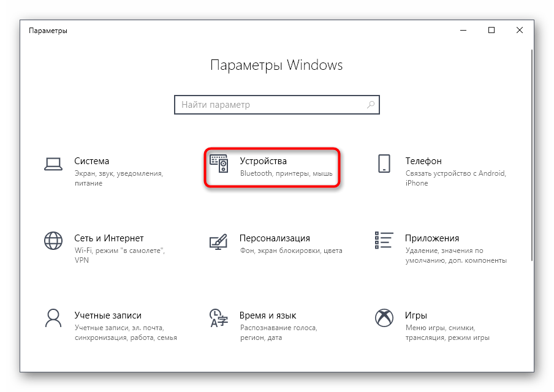Screen dimensions: 554x392
Task: Select the Телефон phone icon
Action: [x=384, y=164]
